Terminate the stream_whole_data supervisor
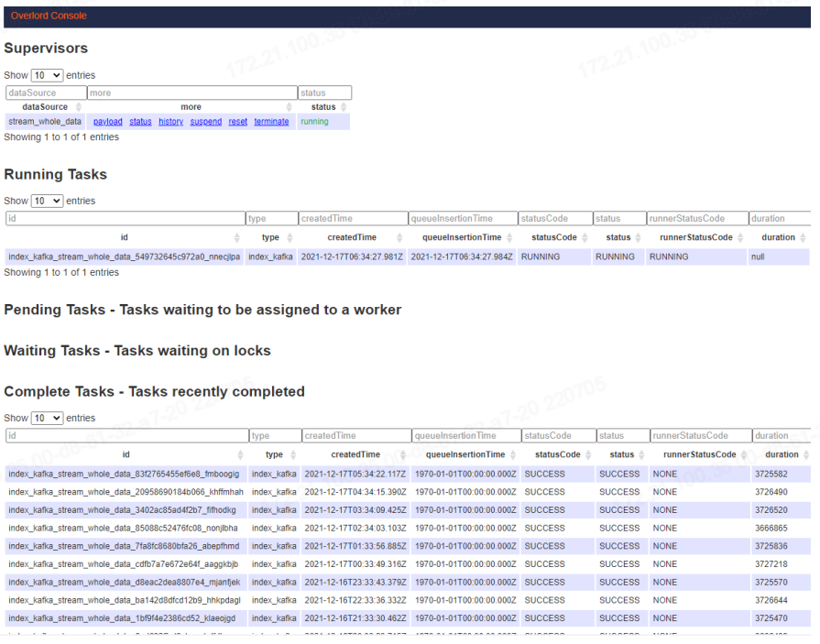This screenshot has width=820, height=644. [271, 122]
